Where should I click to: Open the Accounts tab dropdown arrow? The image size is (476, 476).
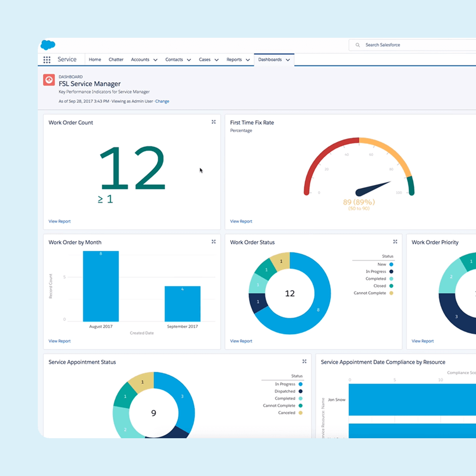tap(155, 60)
